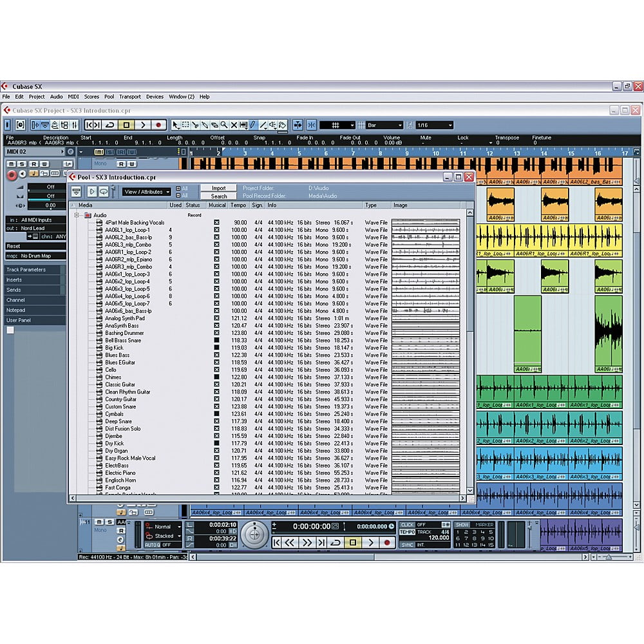Click the transport jog wheel
The width and height of the screenshot is (644, 644).
tap(254, 535)
